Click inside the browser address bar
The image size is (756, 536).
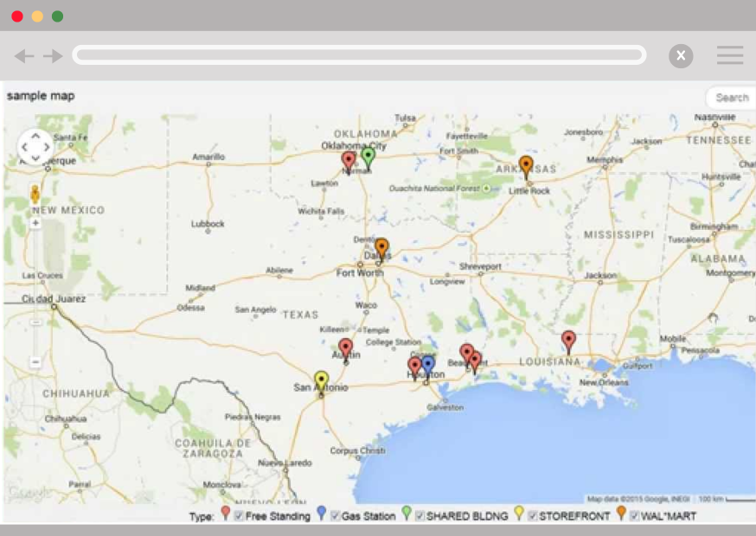pos(359,54)
